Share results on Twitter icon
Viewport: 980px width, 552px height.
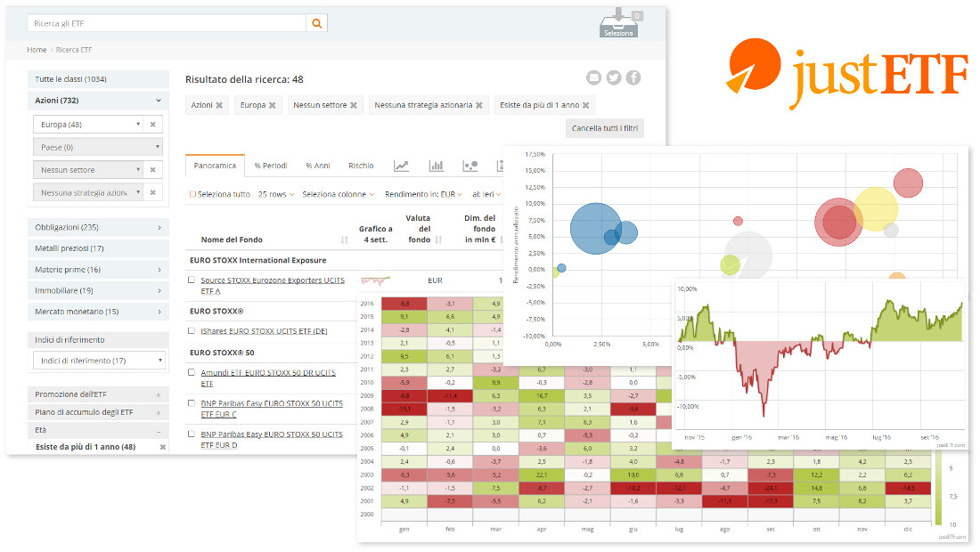tap(614, 77)
